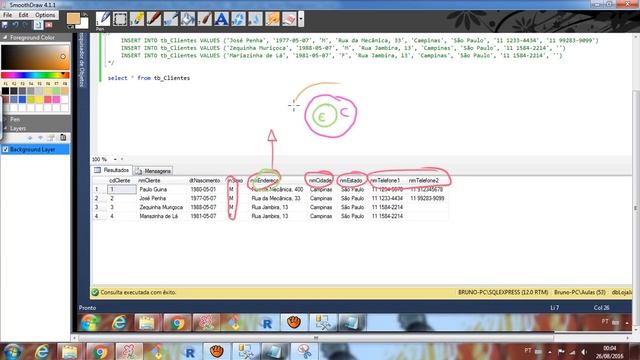Click the scrollbar left arrow
The width and height of the screenshot is (640, 360).
(74, 338)
